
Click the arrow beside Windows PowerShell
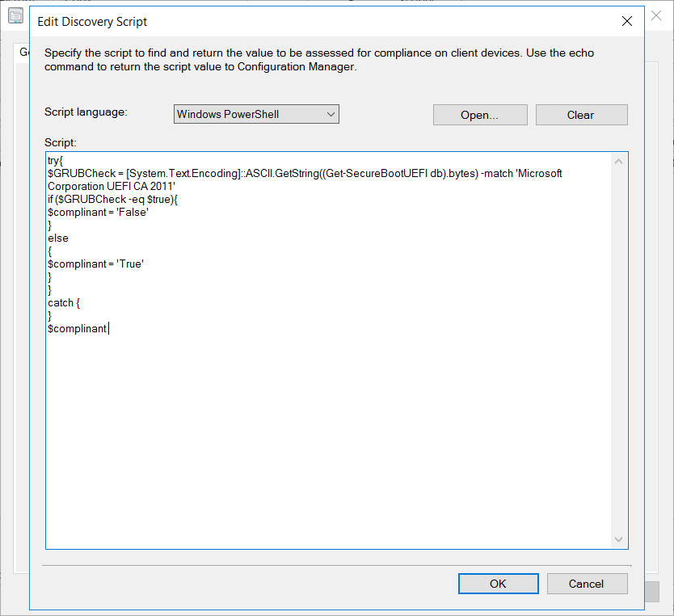coord(331,115)
